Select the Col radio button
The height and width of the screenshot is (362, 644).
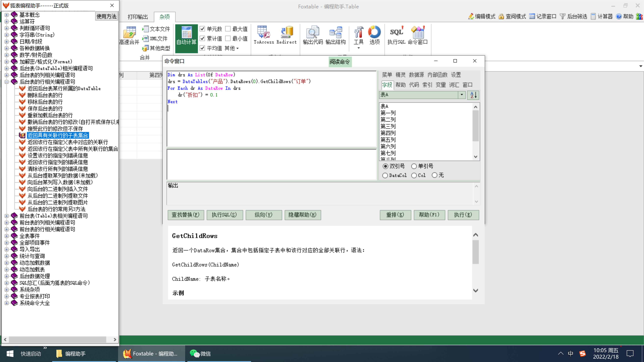(414, 175)
